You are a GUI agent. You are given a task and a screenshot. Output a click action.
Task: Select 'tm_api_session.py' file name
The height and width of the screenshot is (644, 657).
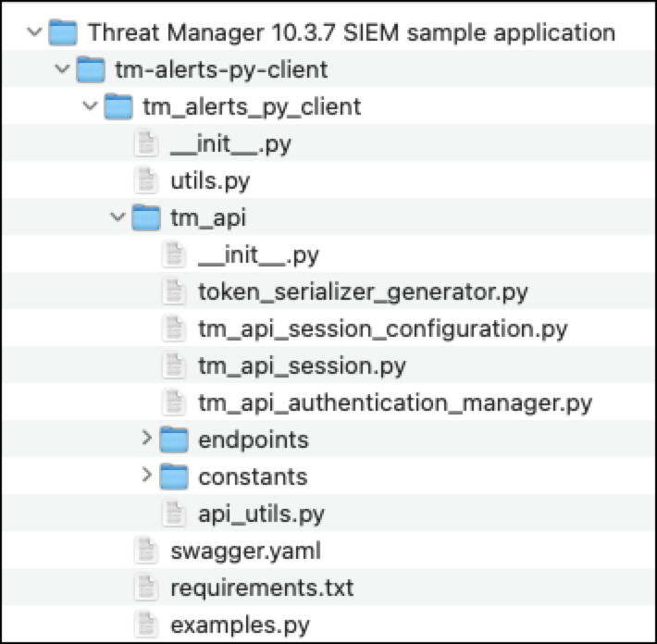coord(302,366)
